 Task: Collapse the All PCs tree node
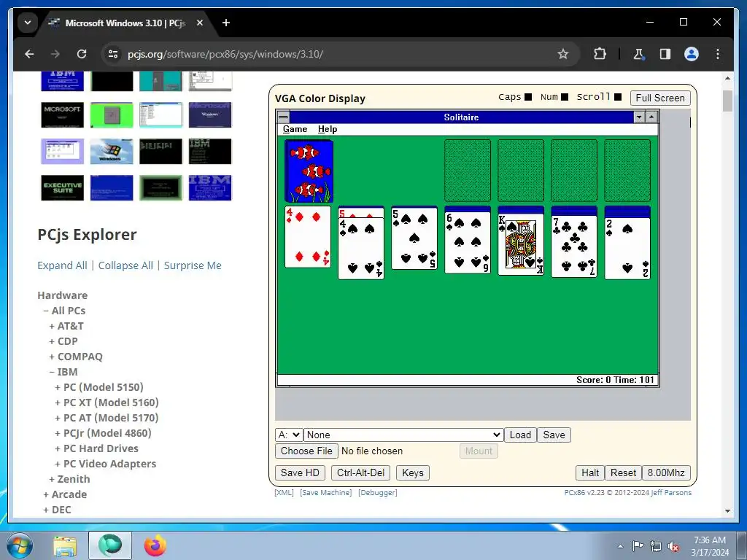coord(64,311)
